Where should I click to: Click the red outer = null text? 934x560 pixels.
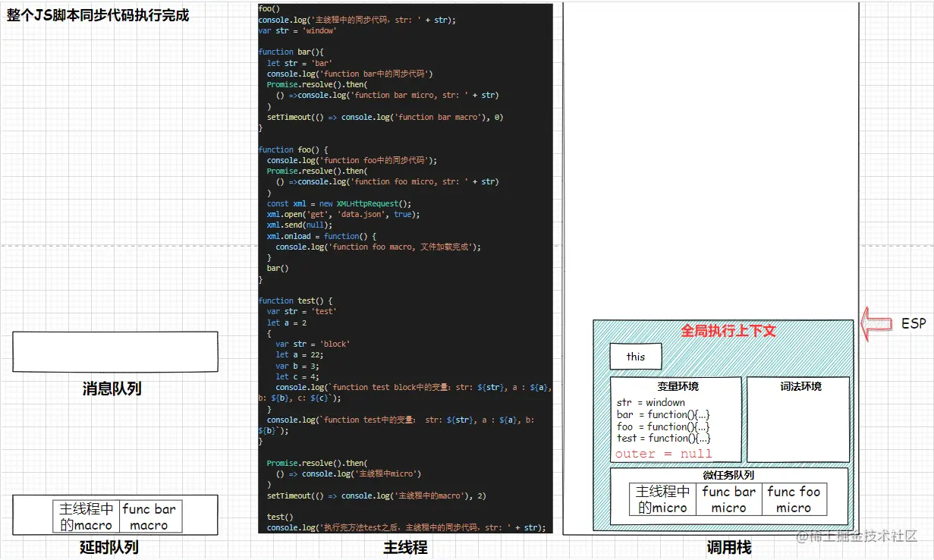click(x=664, y=454)
